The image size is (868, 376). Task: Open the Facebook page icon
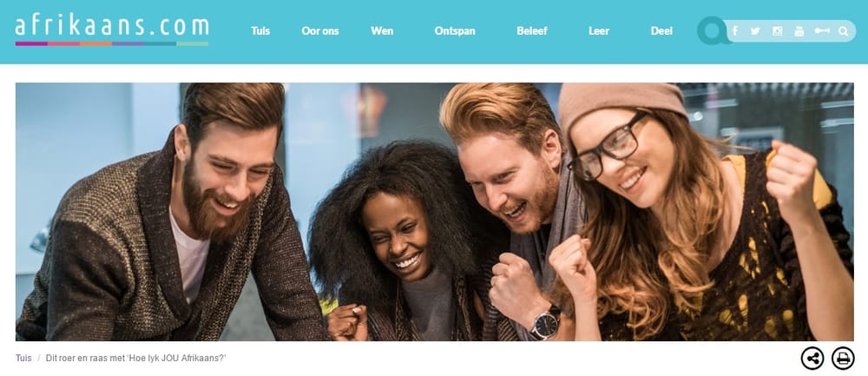[x=734, y=31]
